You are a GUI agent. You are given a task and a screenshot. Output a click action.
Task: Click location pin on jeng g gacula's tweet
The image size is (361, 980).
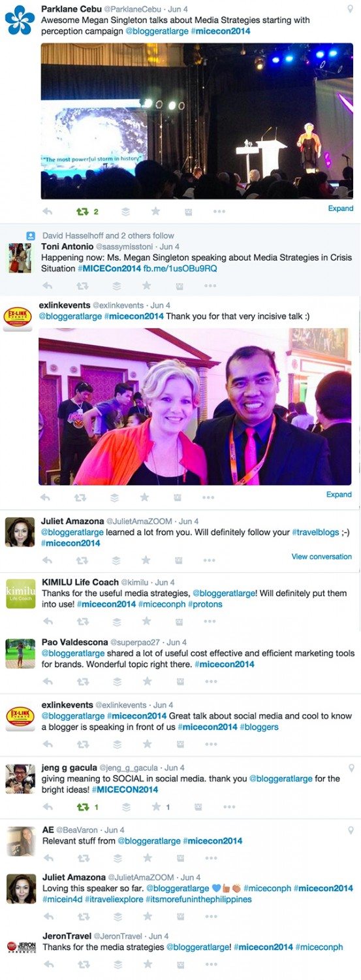(351, 766)
